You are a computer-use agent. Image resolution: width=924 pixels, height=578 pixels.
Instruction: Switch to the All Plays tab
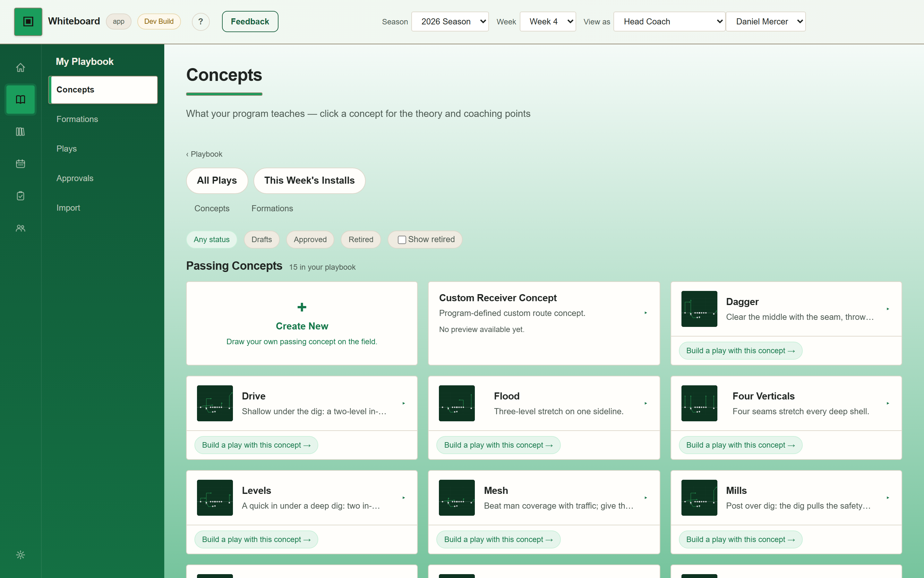tap(217, 180)
